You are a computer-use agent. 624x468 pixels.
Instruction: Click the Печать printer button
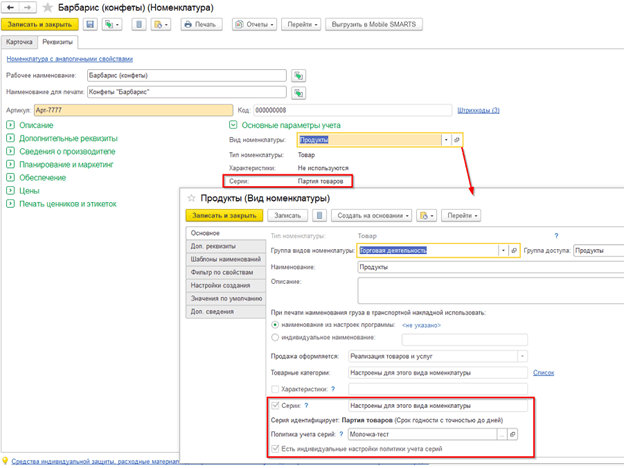click(x=201, y=24)
